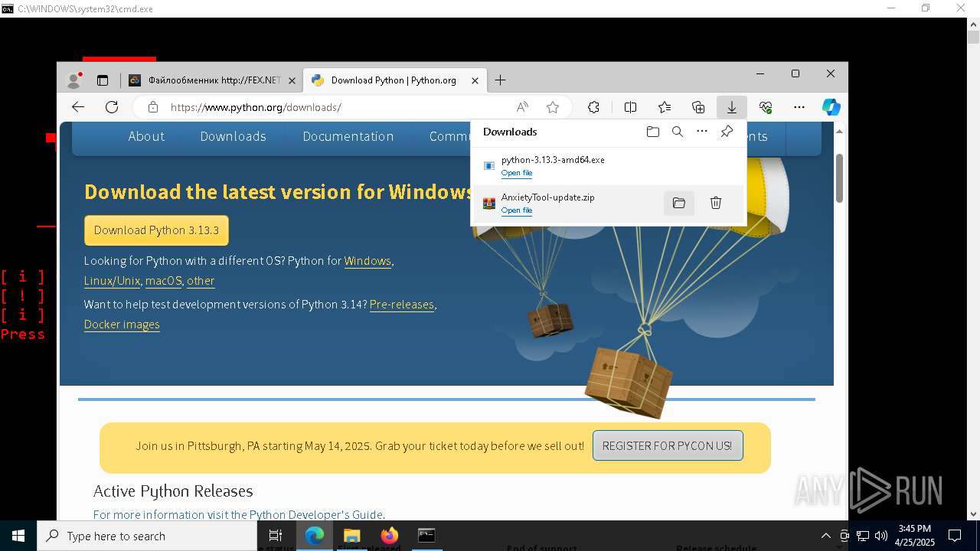This screenshot has height=551, width=980.
Task: Open the Windows Start button
Action: [x=18, y=536]
